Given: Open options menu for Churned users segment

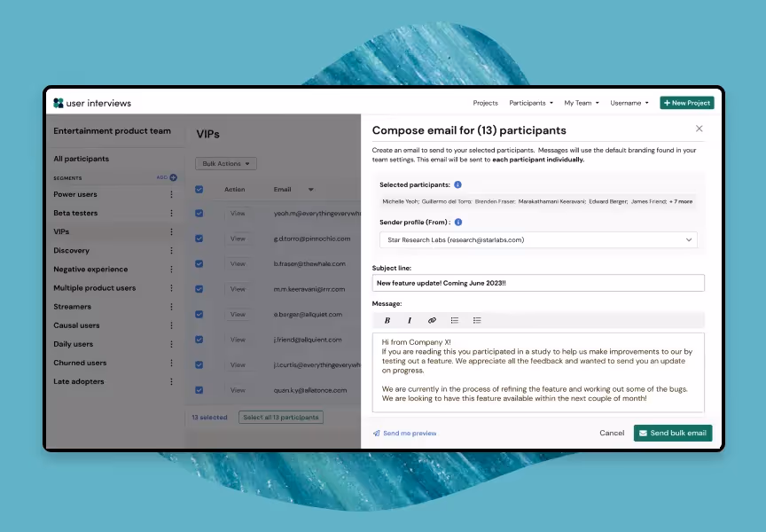Looking at the screenshot, I should click(171, 363).
